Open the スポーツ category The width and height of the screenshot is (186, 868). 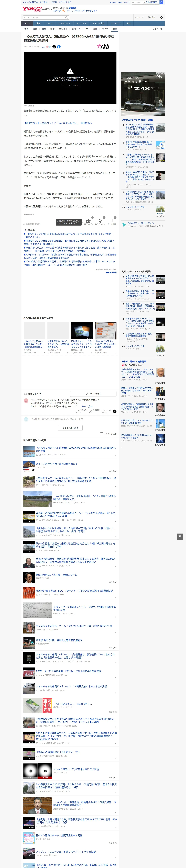click(x=76, y=29)
